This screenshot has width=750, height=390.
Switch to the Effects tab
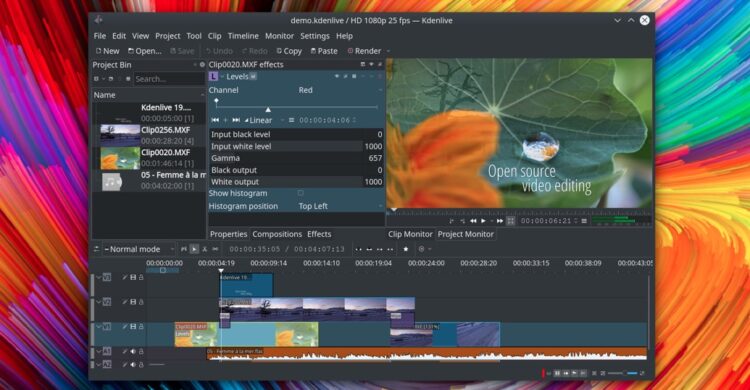[x=319, y=234]
